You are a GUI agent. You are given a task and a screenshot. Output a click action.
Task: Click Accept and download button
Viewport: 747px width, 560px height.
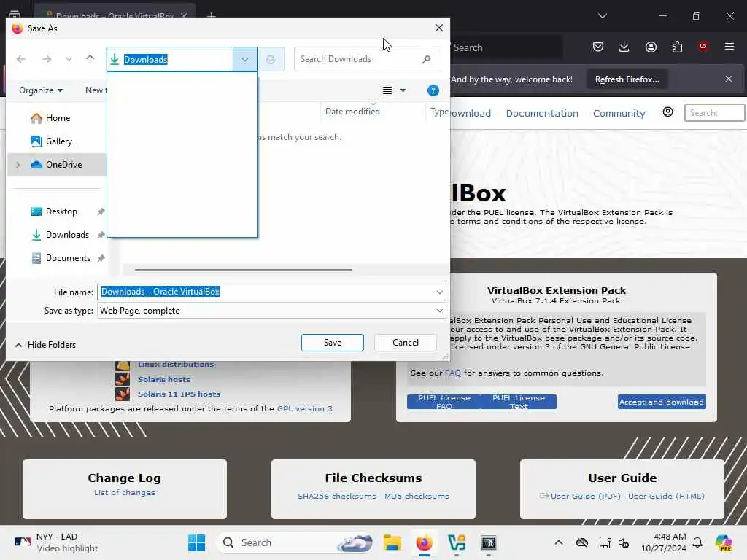(x=662, y=402)
